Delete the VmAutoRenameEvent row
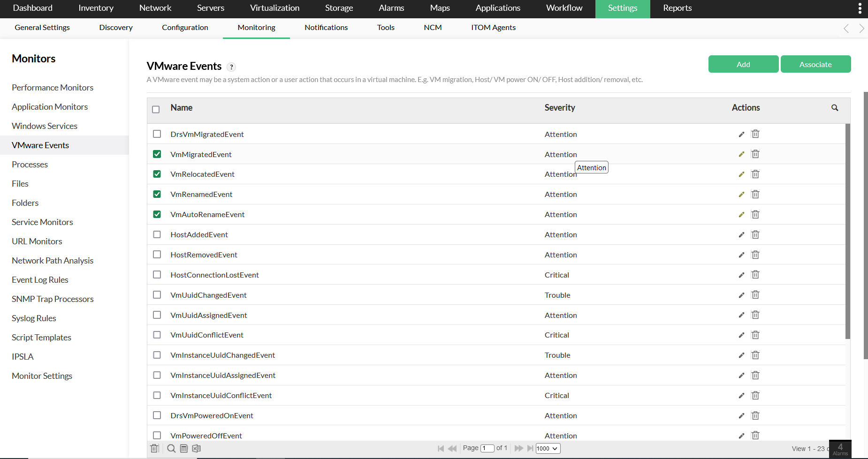The width and height of the screenshot is (868, 459). click(755, 215)
